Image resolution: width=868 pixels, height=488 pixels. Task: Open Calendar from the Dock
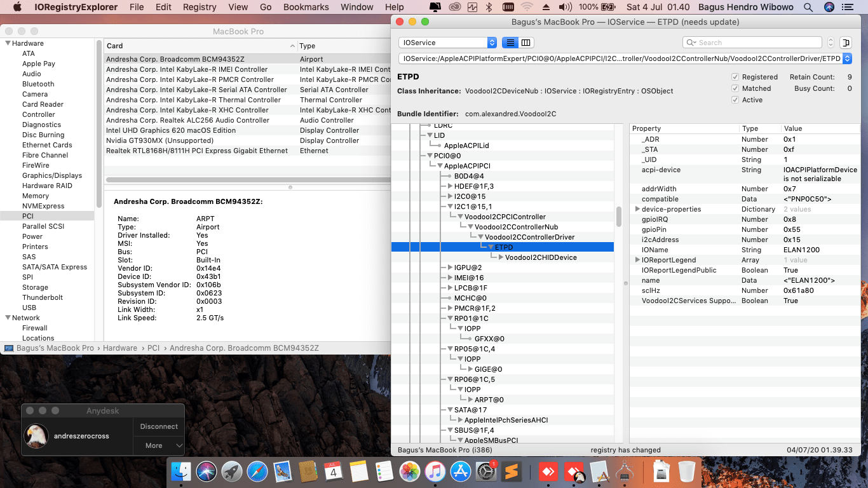334,472
